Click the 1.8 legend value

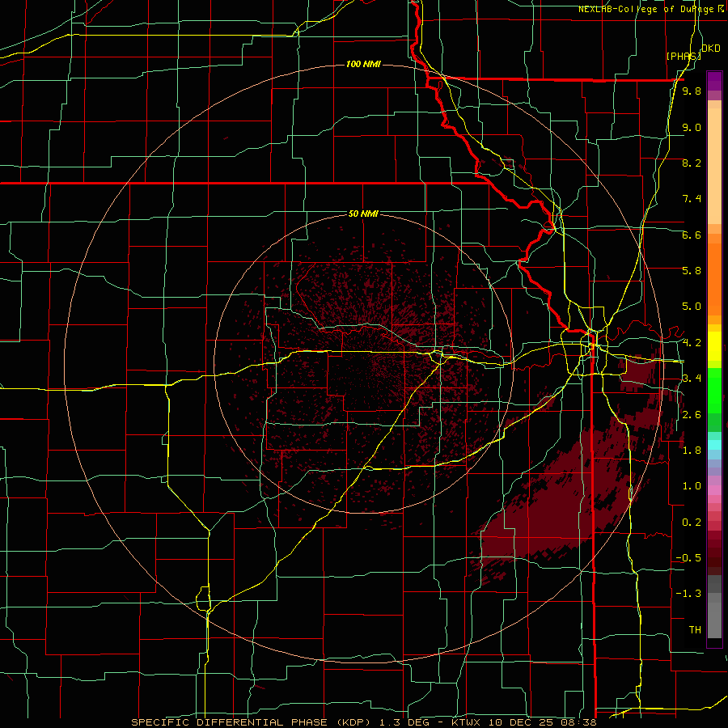[x=692, y=451]
